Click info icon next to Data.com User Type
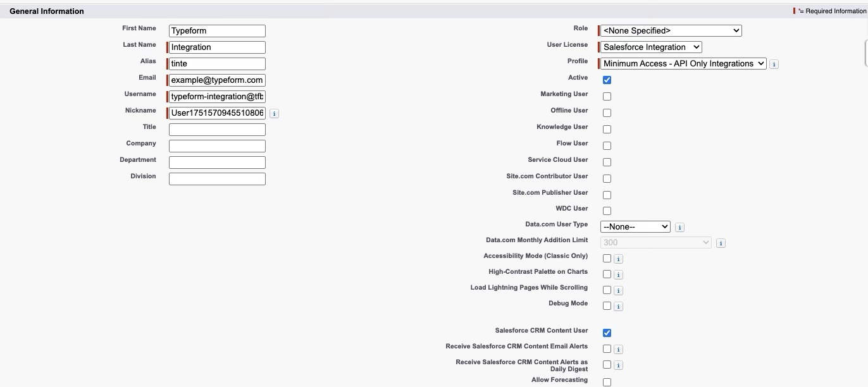The width and height of the screenshot is (868, 387). (679, 228)
